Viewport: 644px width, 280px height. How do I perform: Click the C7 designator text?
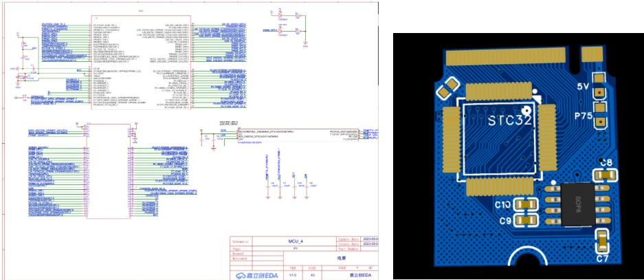(x=603, y=259)
